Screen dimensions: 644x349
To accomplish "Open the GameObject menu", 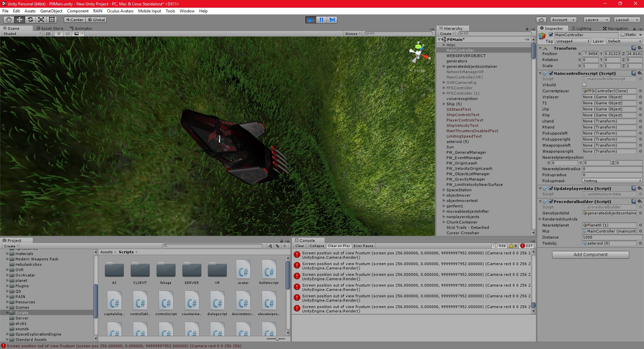I will click(51, 11).
